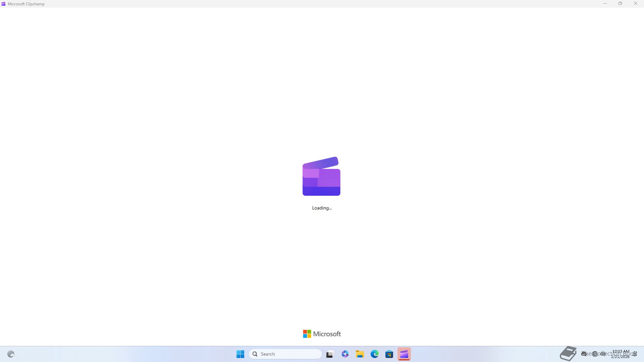This screenshot has height=362, width=644.
Task: Click the OneDrive cloud tray icon
Action: click(584, 354)
